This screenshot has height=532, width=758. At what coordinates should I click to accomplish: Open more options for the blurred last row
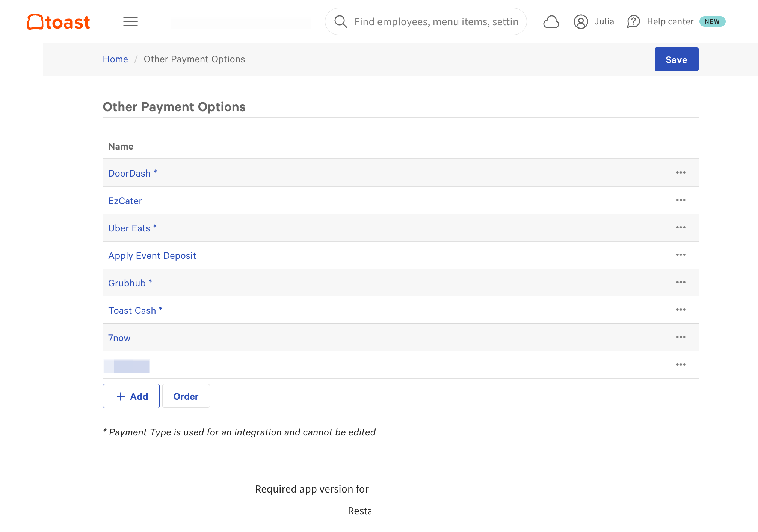[x=681, y=365]
